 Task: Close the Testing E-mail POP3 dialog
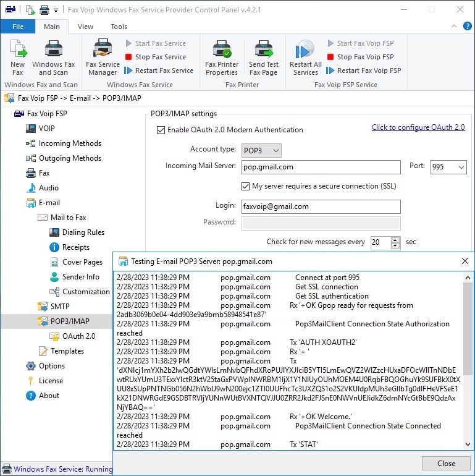pos(464,261)
